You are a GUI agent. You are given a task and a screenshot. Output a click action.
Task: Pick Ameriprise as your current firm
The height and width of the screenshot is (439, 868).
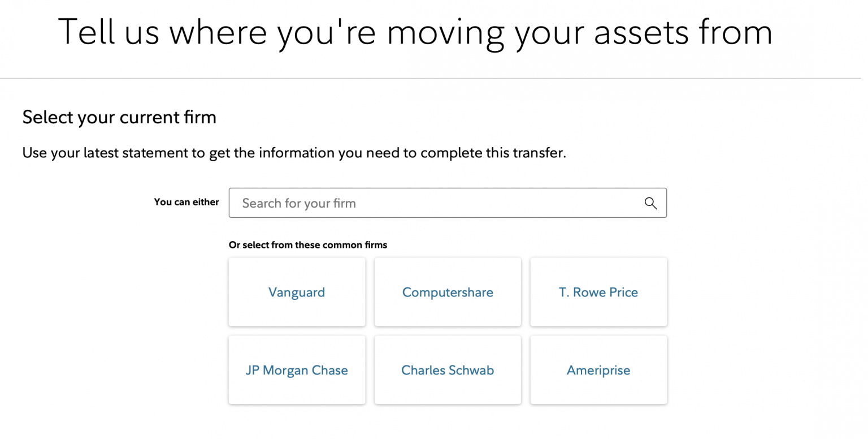598,370
